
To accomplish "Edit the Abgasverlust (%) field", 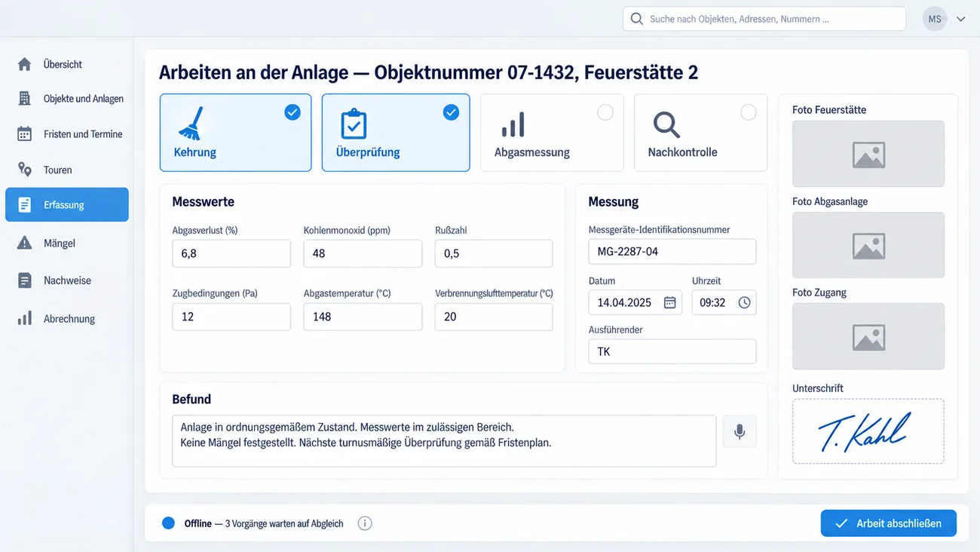I will click(x=231, y=253).
